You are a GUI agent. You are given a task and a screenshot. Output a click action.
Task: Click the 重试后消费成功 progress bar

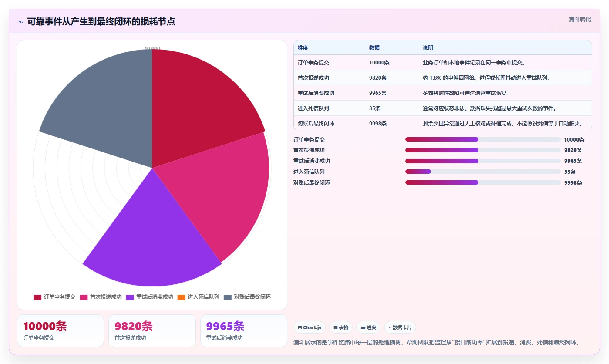click(x=483, y=161)
